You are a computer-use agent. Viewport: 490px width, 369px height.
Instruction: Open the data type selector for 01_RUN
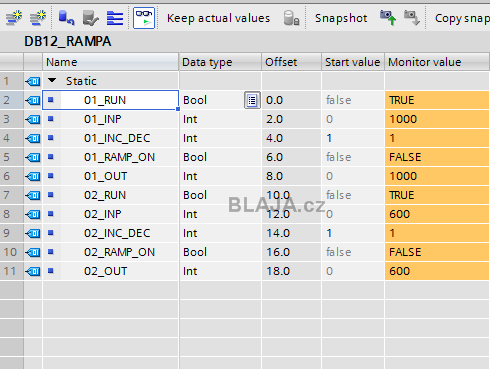[x=252, y=100]
